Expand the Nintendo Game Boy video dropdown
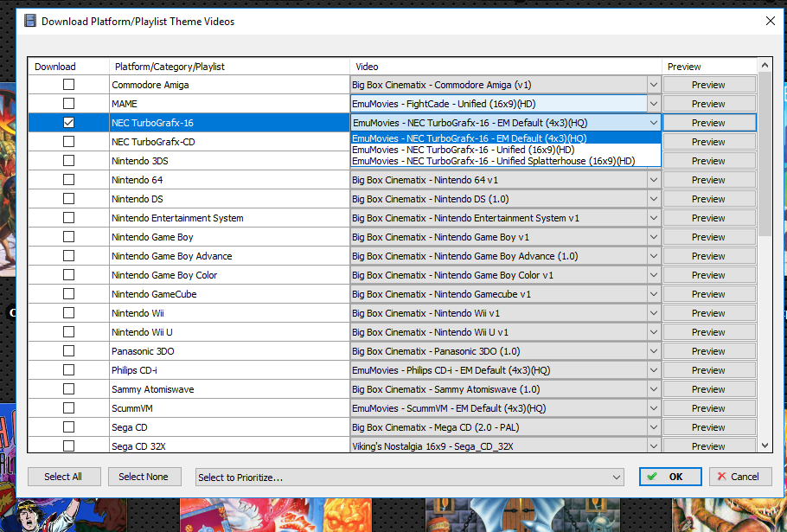Viewport: 787px width, 532px height. point(654,237)
